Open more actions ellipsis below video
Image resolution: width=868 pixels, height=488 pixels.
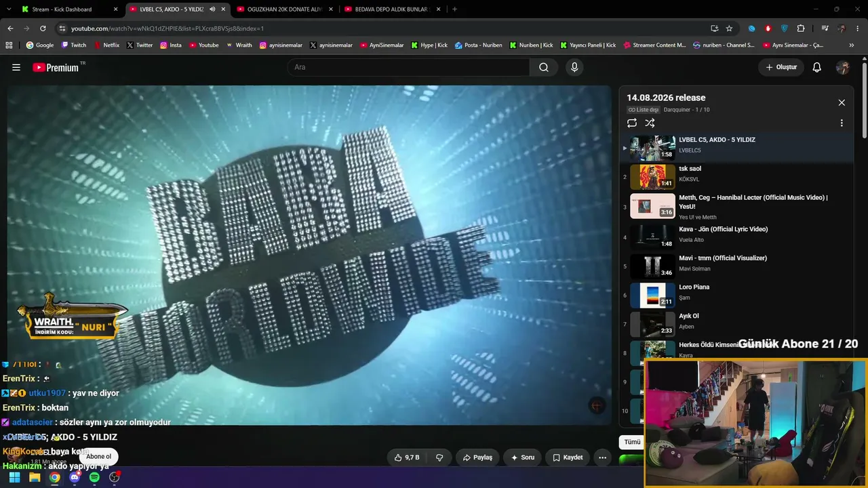pos(602,457)
